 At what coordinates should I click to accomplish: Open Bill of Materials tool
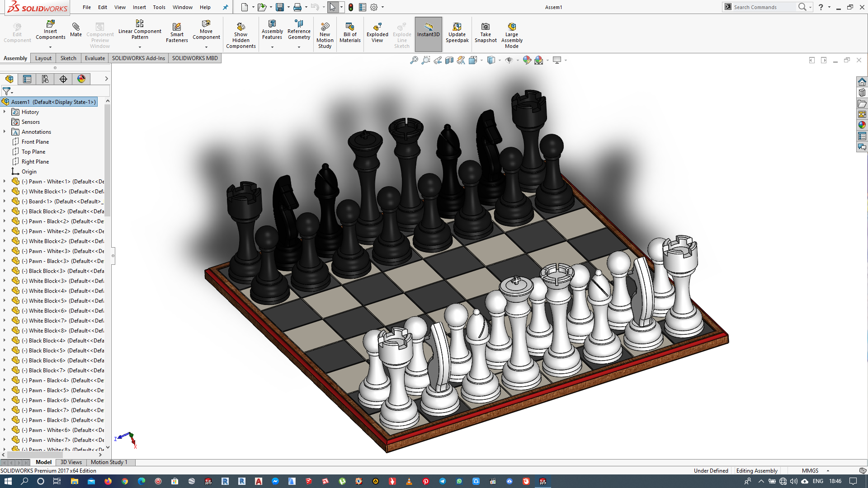[350, 33]
